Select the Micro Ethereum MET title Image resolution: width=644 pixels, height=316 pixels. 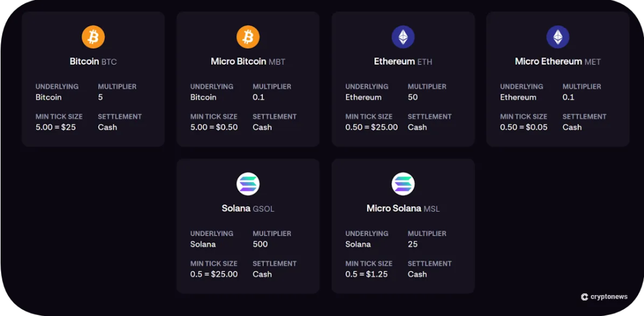(x=558, y=61)
